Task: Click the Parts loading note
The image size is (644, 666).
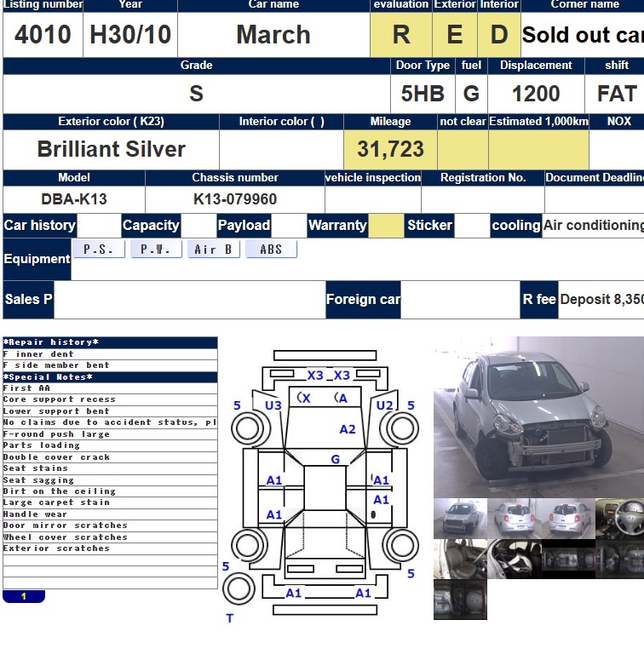Action: (x=110, y=445)
